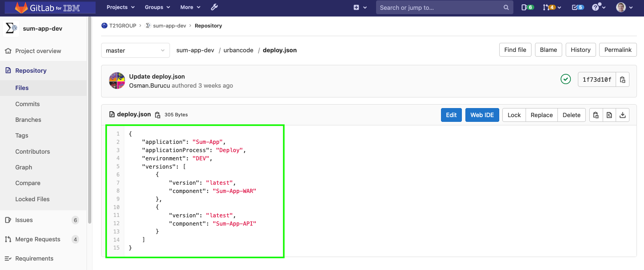Copy commit SHA 1f73d10f
This screenshot has width=644, height=270.
[x=622, y=79]
